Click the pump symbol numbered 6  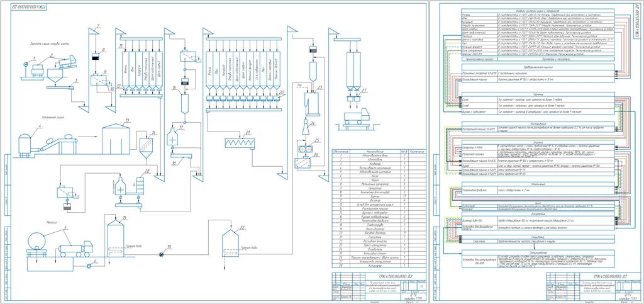89,266
